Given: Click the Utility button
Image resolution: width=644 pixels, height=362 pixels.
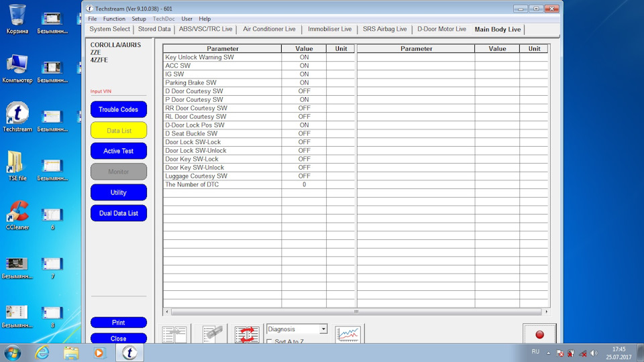Looking at the screenshot, I should pyautogui.click(x=118, y=192).
